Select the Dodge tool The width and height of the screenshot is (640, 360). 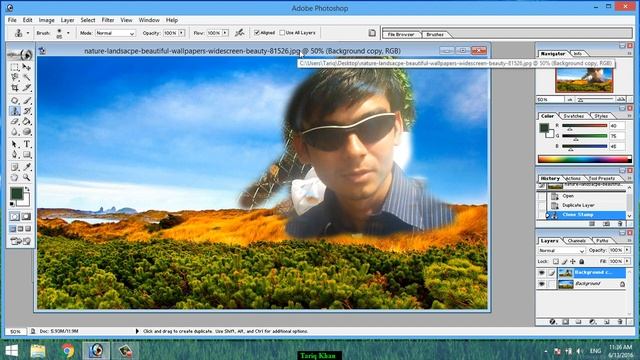[x=27, y=132]
